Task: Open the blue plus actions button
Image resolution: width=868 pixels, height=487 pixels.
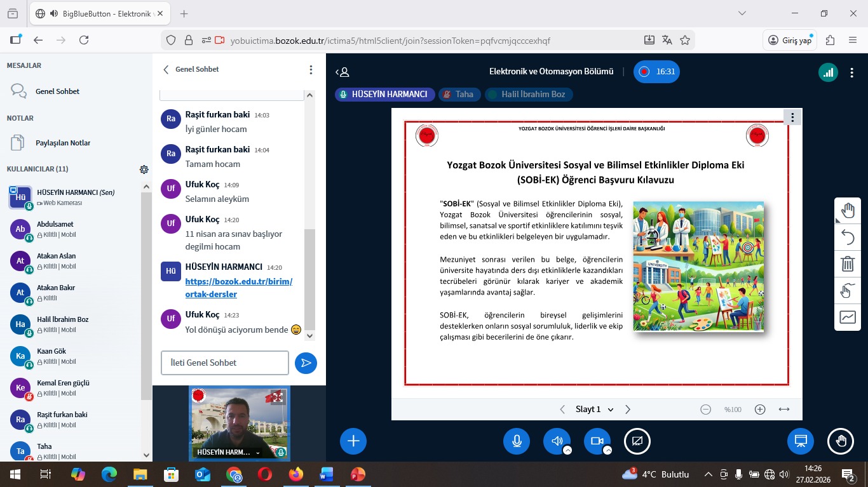Action: (x=353, y=441)
